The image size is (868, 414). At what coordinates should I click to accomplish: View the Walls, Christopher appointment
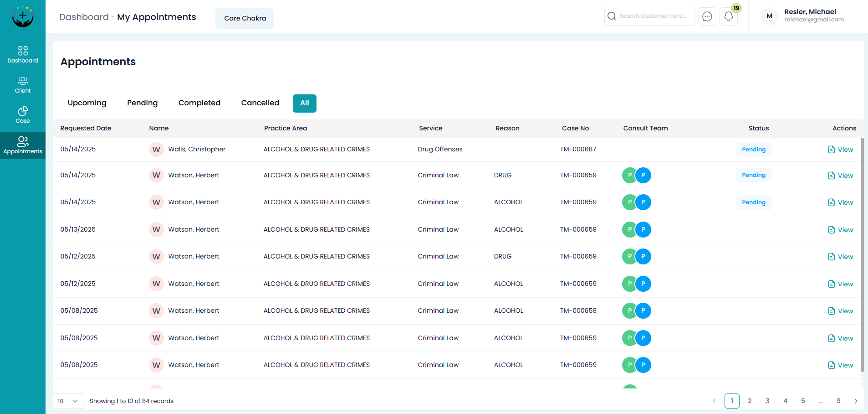(840, 150)
